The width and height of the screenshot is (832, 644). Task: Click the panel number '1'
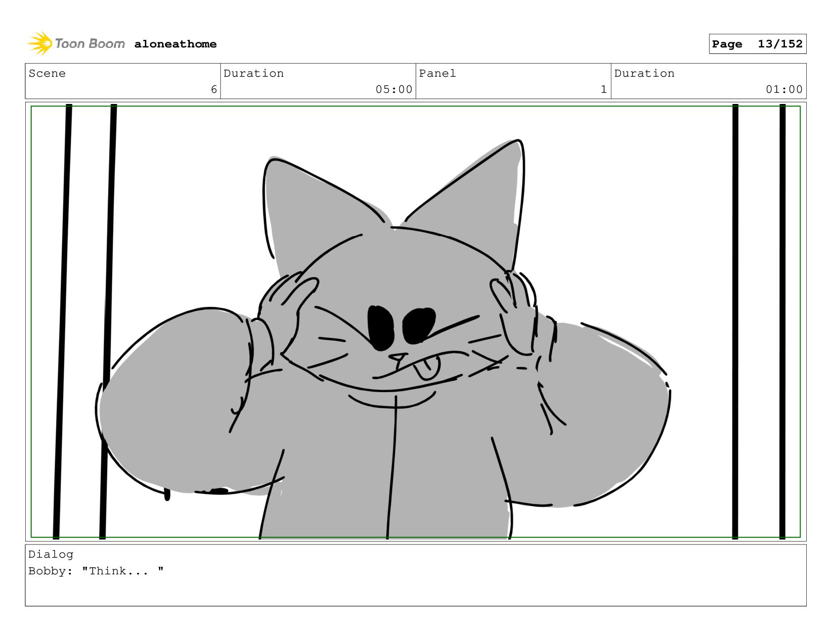pyautogui.click(x=604, y=89)
